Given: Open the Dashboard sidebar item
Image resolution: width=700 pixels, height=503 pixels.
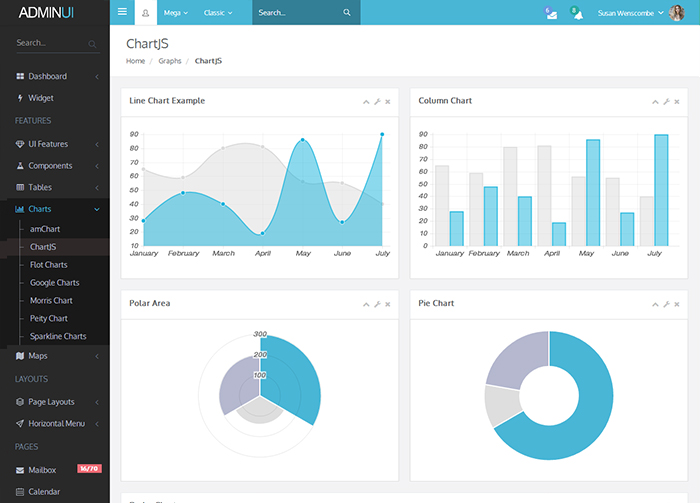Looking at the screenshot, I should click(47, 76).
